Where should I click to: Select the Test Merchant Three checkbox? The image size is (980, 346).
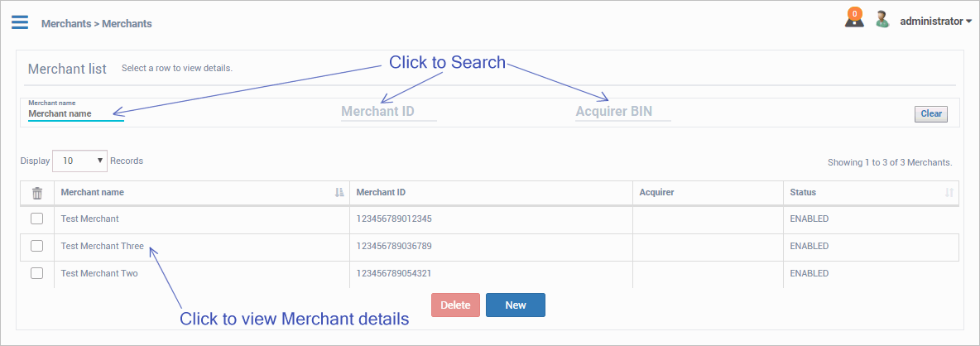click(x=36, y=246)
